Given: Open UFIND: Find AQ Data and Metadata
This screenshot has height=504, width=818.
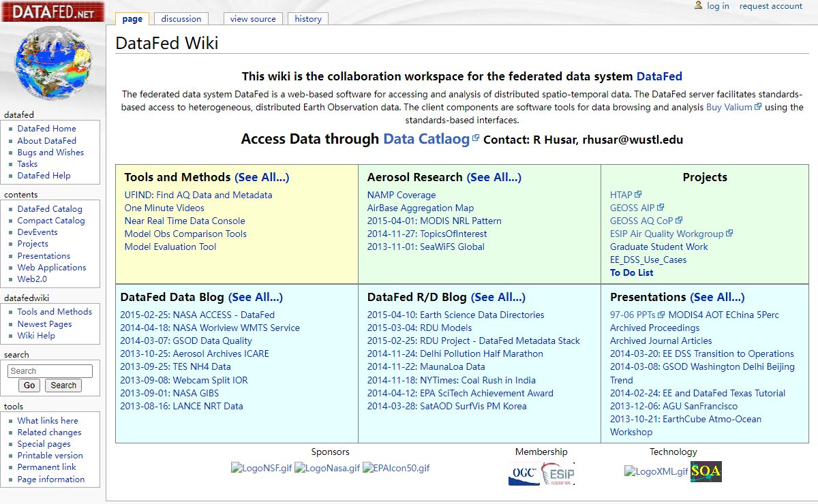Looking at the screenshot, I should [x=198, y=195].
